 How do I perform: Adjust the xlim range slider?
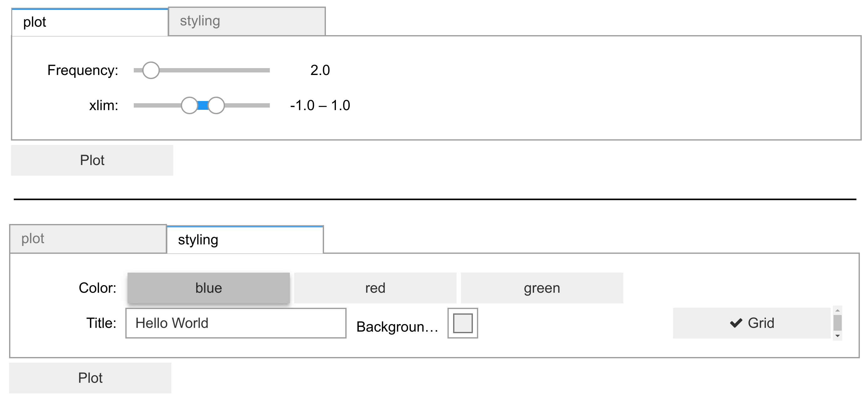click(194, 102)
